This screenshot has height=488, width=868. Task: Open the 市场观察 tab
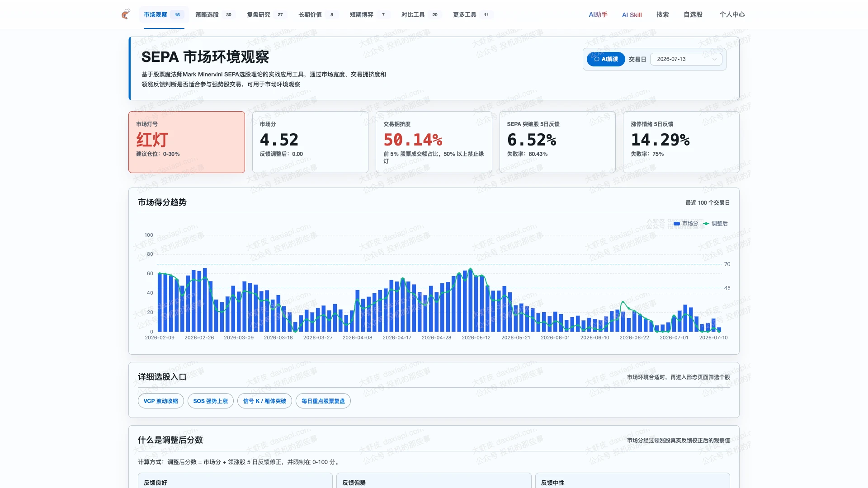[x=164, y=14]
